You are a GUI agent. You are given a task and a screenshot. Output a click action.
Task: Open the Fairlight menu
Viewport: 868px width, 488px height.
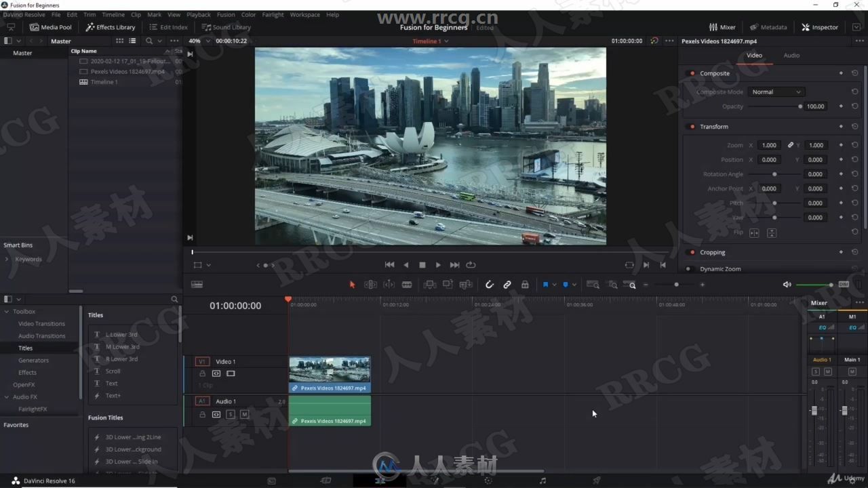coord(273,14)
